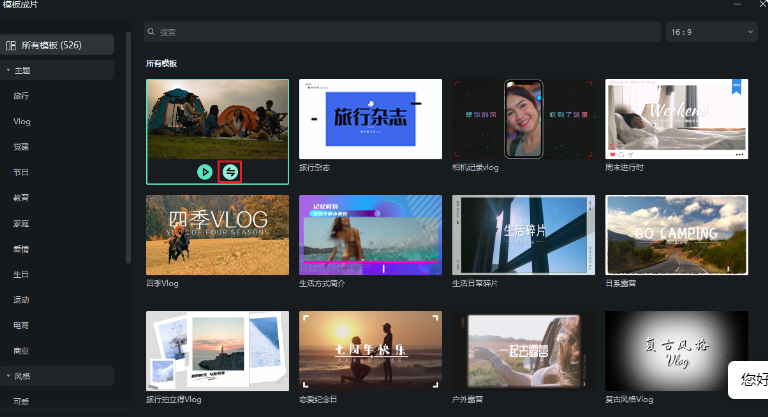
Task: Open the 节日 category
Action: (21, 172)
